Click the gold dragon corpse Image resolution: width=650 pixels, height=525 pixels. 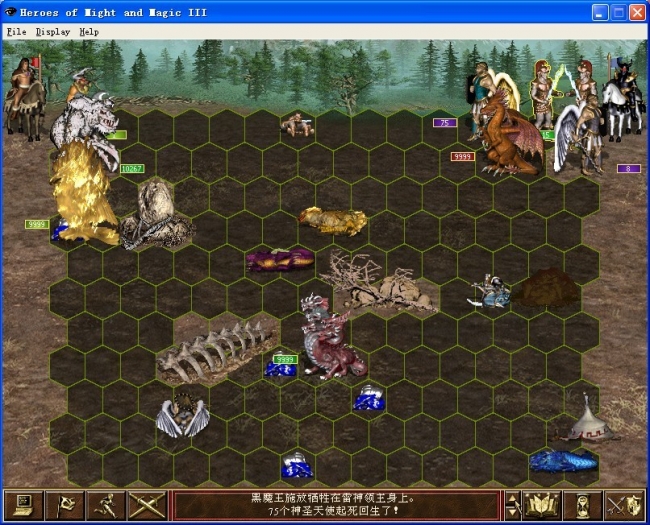pos(333,221)
